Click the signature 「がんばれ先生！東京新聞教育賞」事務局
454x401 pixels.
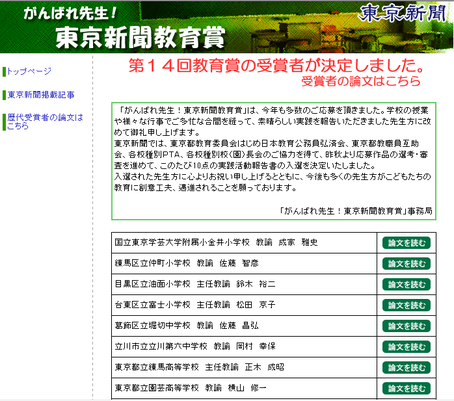pyautogui.click(x=356, y=211)
